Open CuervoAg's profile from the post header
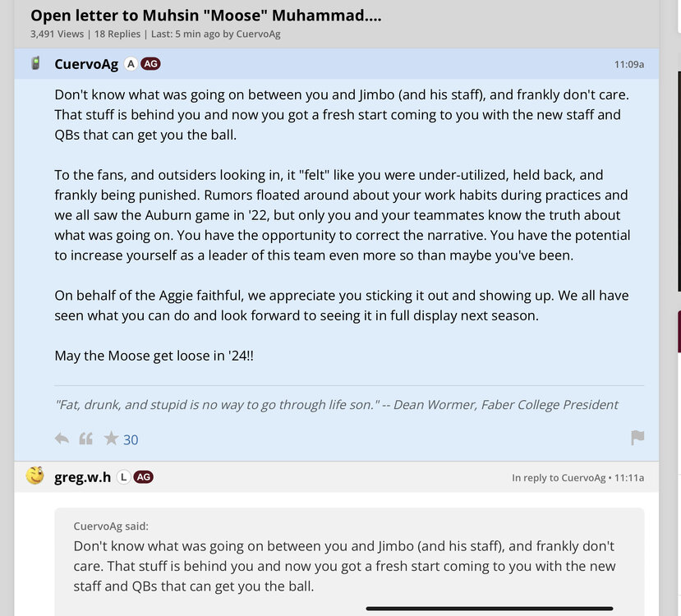681x616 pixels. pyautogui.click(x=86, y=64)
